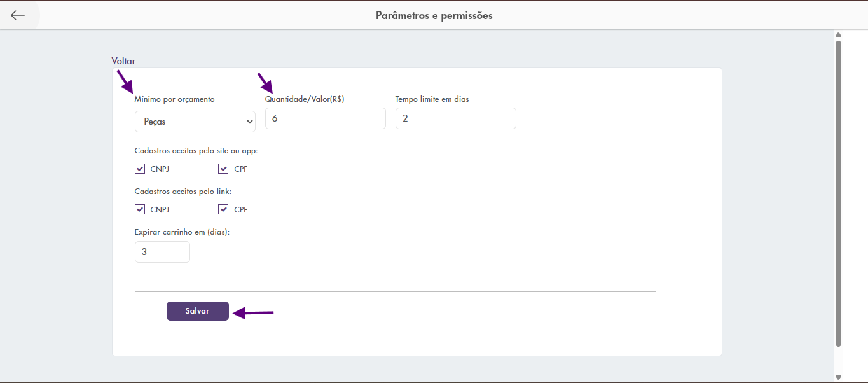Click the vertical scrollbar thumb

point(838,191)
